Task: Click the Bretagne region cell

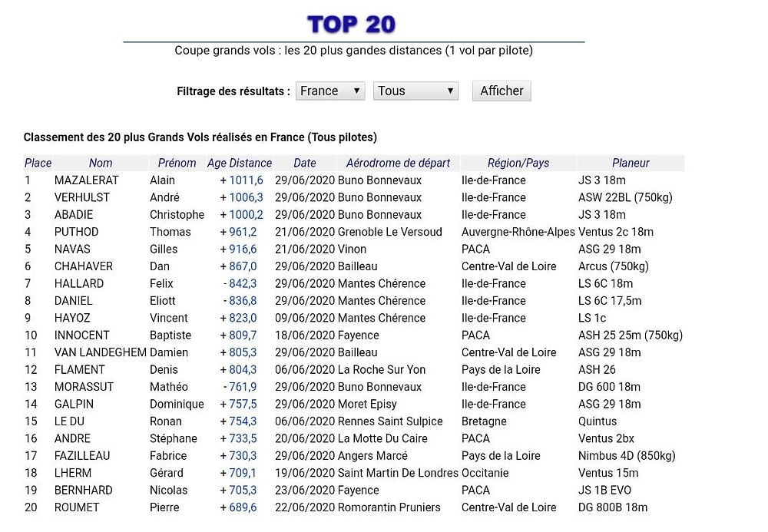Action: point(484,421)
